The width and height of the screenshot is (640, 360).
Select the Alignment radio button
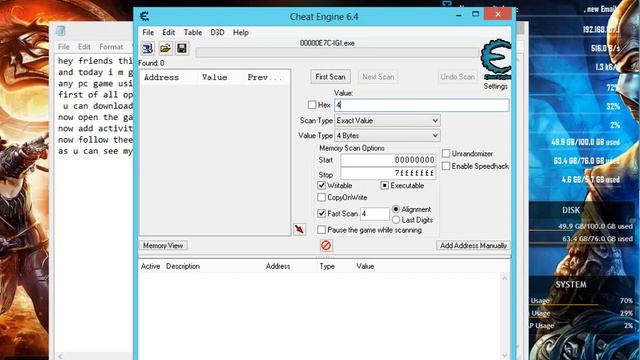(396, 209)
